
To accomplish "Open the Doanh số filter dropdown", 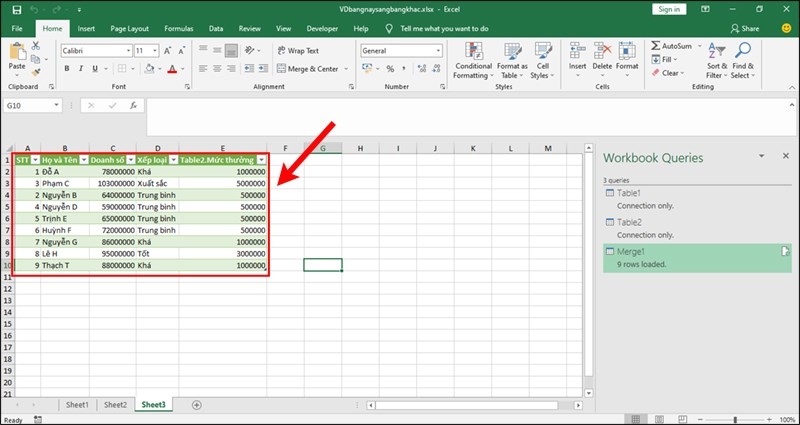I will click(x=131, y=160).
